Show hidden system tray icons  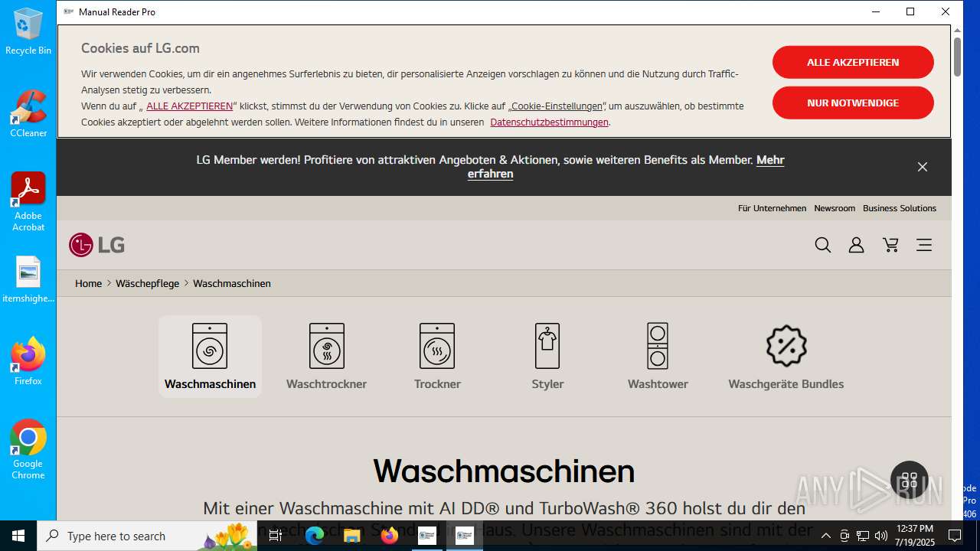825,536
